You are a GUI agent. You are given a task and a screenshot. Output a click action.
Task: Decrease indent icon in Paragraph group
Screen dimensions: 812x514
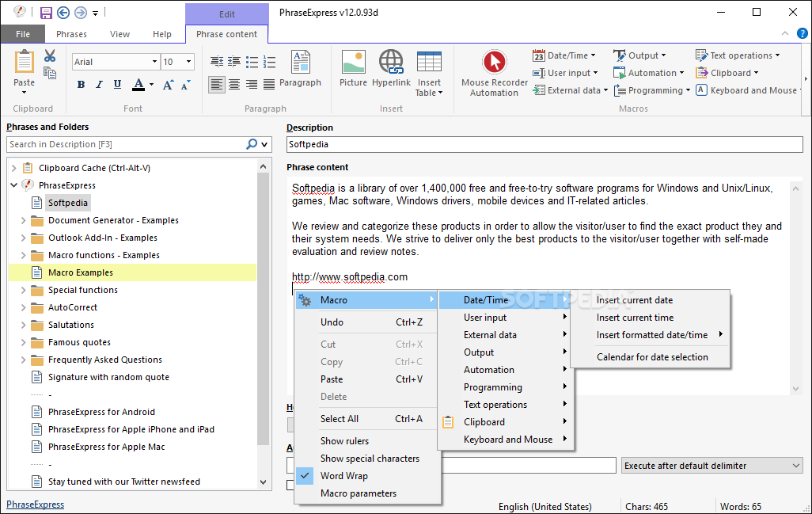click(217, 62)
